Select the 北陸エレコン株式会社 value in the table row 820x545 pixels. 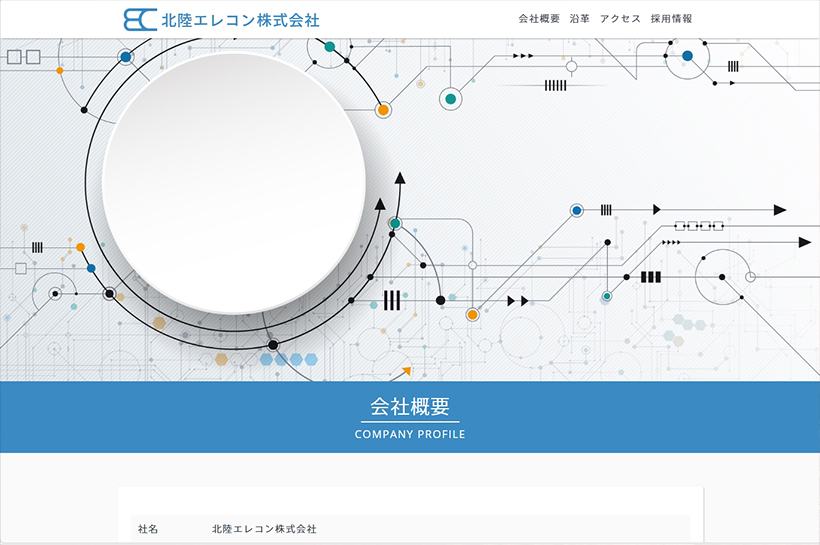tap(264, 528)
